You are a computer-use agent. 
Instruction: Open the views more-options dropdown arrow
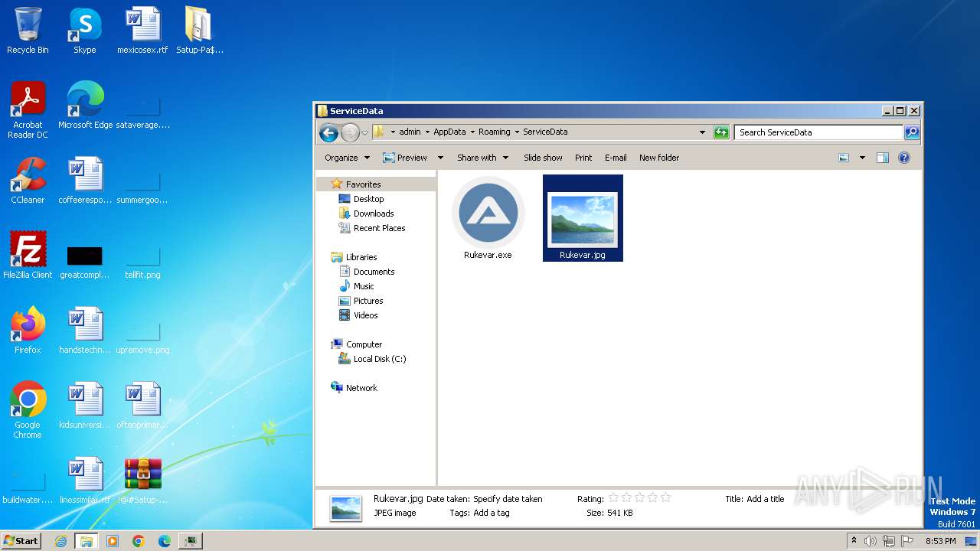pos(862,158)
